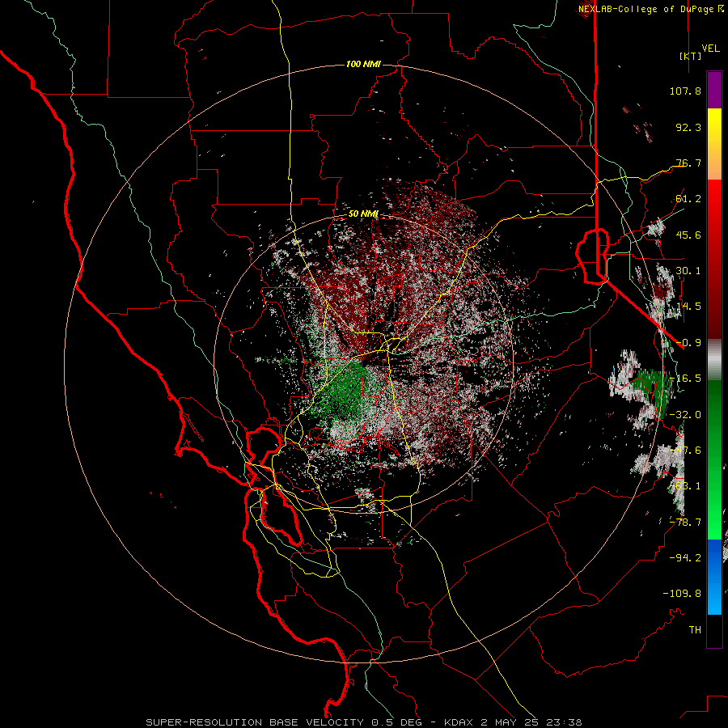Viewport: 728px width, 728px height.
Task: Click the 107.8 velocity scale value
Action: pos(685,91)
